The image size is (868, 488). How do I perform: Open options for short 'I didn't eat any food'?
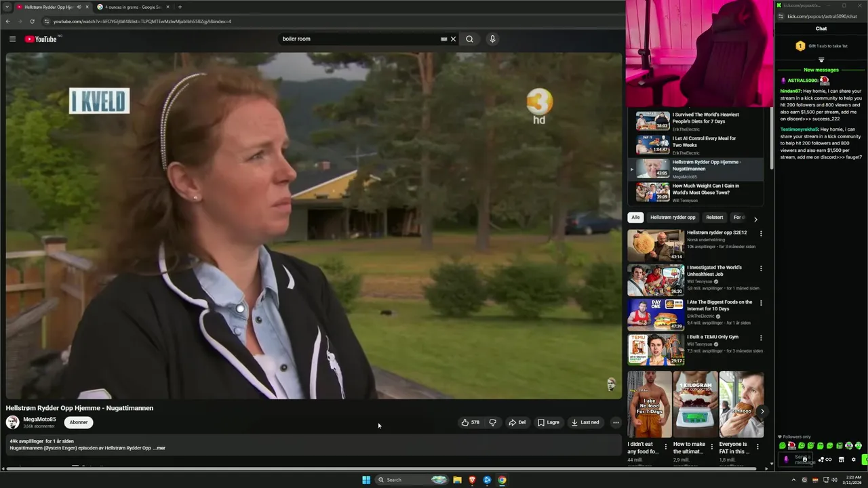pos(665,447)
